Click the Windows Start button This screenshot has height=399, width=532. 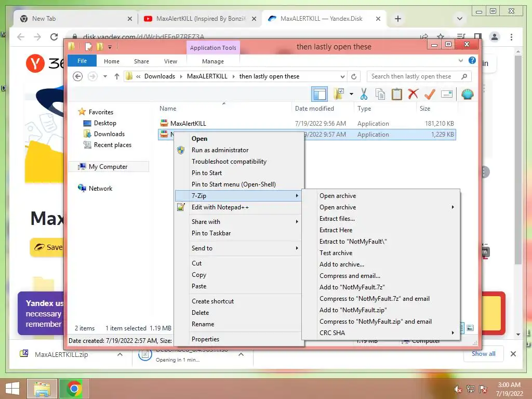[x=12, y=389]
